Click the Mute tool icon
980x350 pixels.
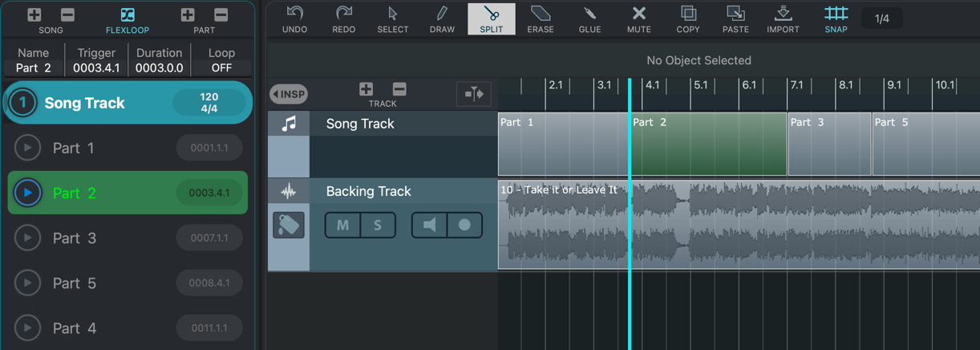click(x=638, y=18)
